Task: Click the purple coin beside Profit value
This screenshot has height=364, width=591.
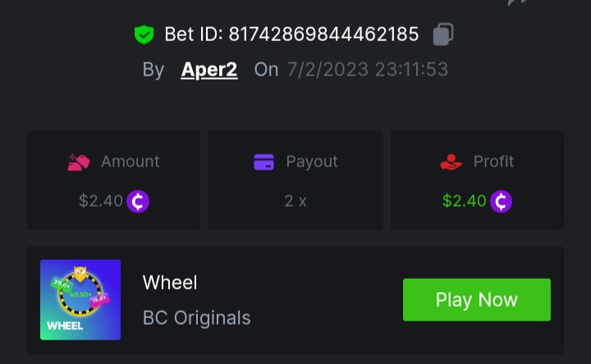Action: click(501, 201)
